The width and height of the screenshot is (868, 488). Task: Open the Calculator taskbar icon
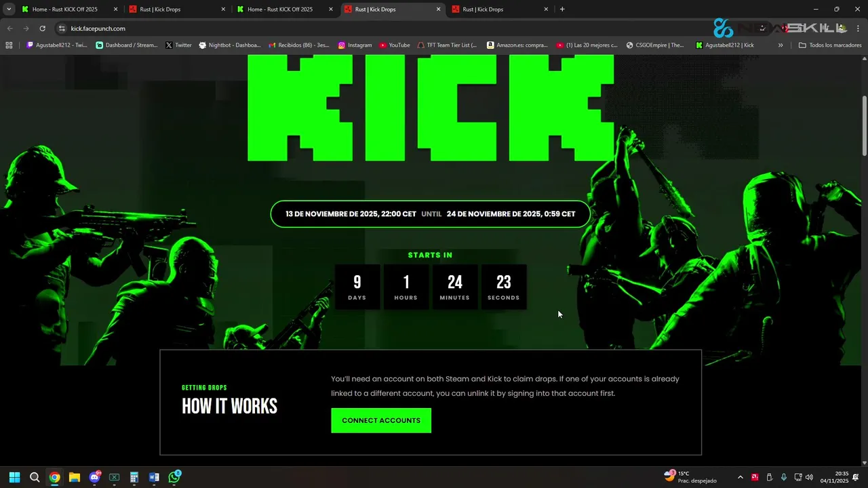[x=134, y=477]
